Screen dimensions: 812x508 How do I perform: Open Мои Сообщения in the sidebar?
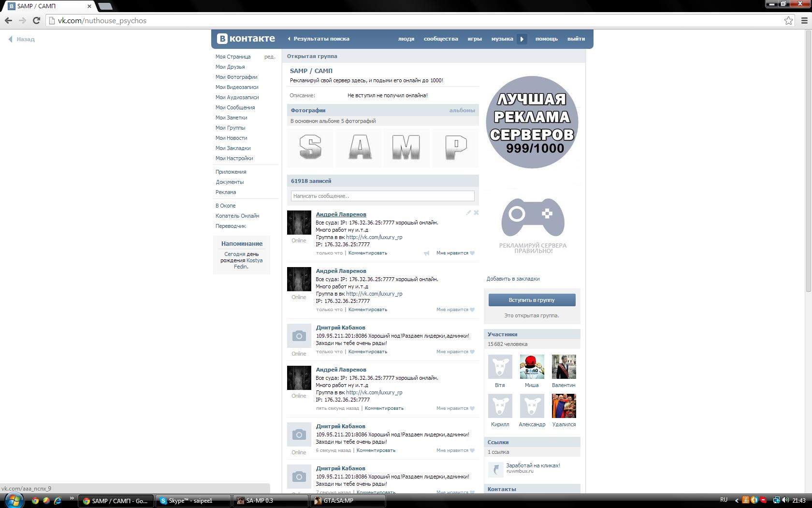pyautogui.click(x=235, y=107)
